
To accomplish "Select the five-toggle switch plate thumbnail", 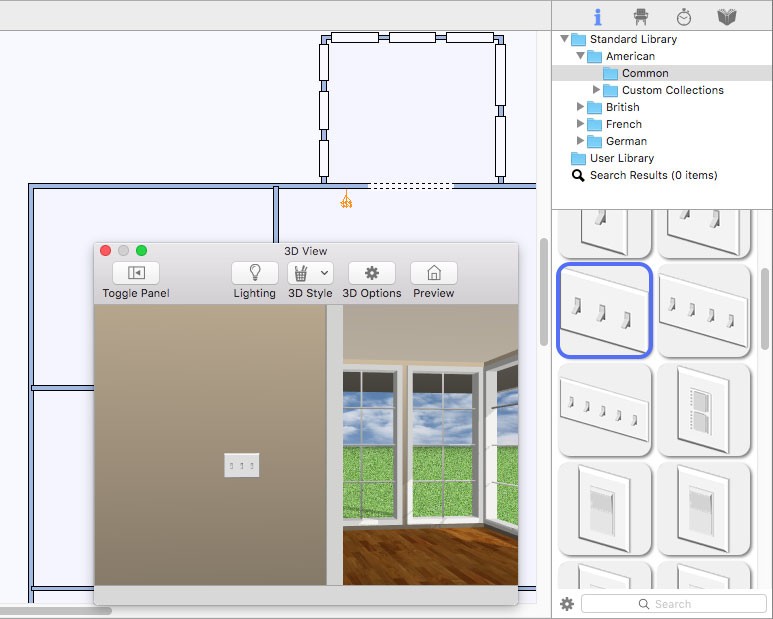I will 604,410.
